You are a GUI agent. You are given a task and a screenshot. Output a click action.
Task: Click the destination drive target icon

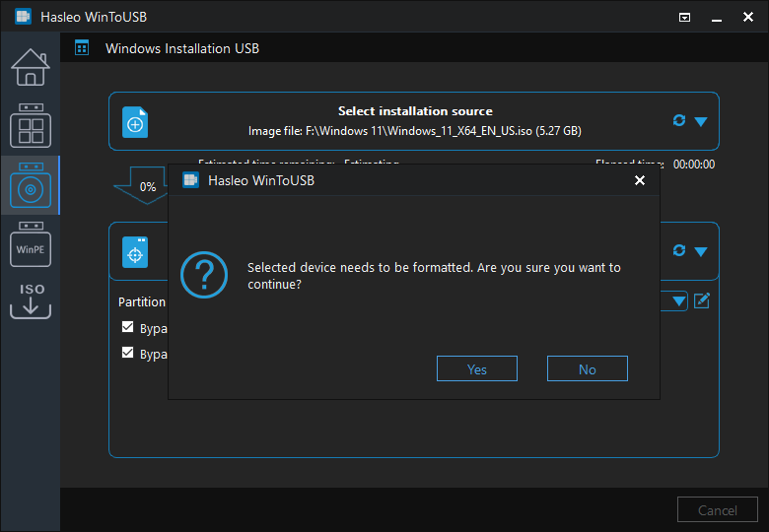pyautogui.click(x=135, y=252)
